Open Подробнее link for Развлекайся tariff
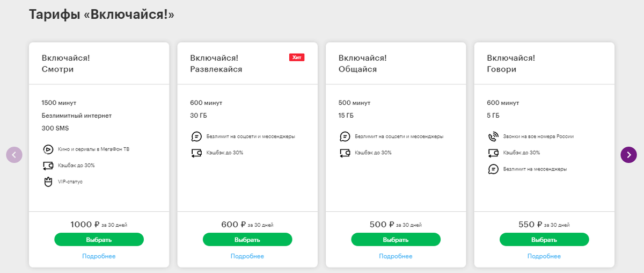This screenshot has height=273, width=644. (247, 256)
